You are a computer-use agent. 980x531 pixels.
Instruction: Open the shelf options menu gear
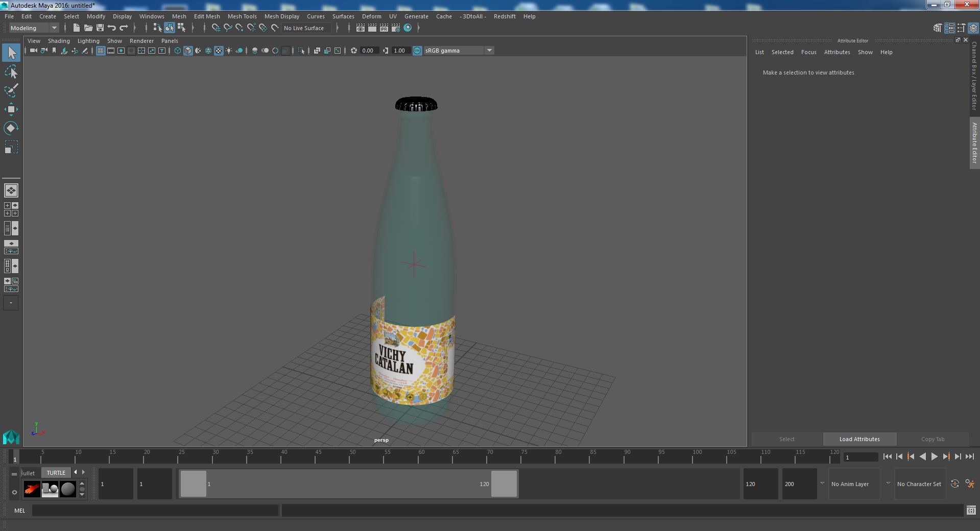click(x=14, y=492)
